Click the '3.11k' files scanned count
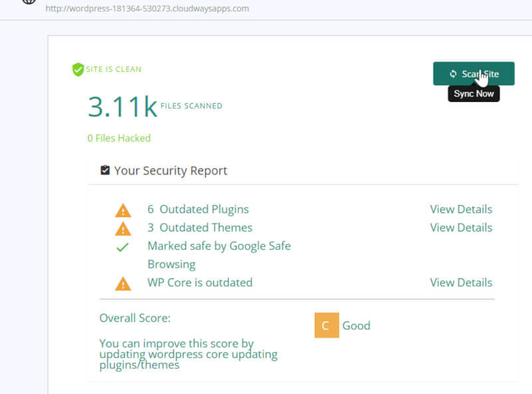This screenshot has width=532, height=394. click(x=122, y=107)
